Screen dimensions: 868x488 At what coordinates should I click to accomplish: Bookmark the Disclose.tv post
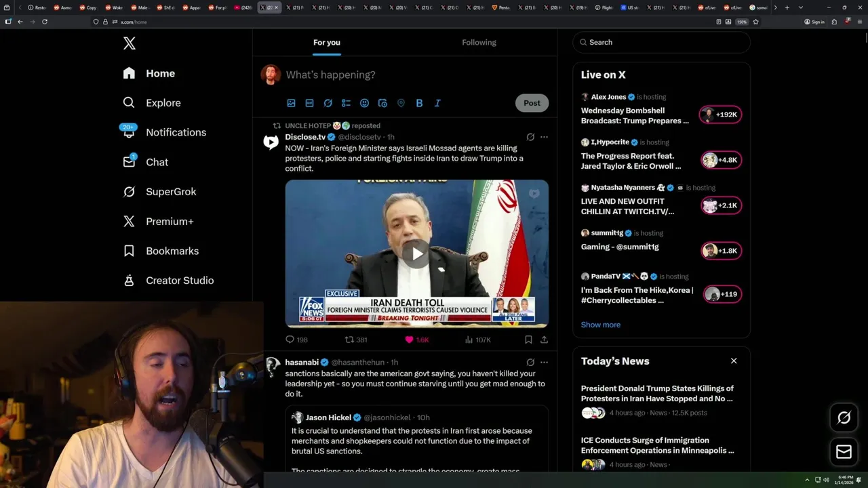528,340
